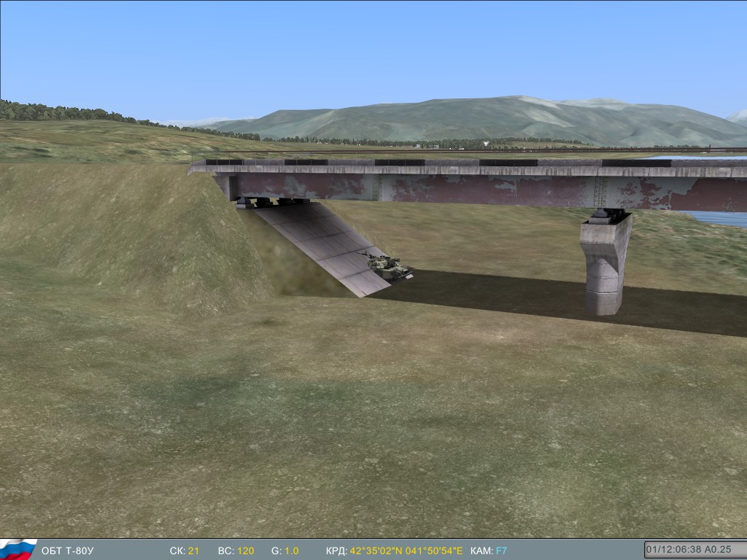Click the Russian flag icon in status bar
Image resolution: width=747 pixels, height=560 pixels.
point(18,550)
